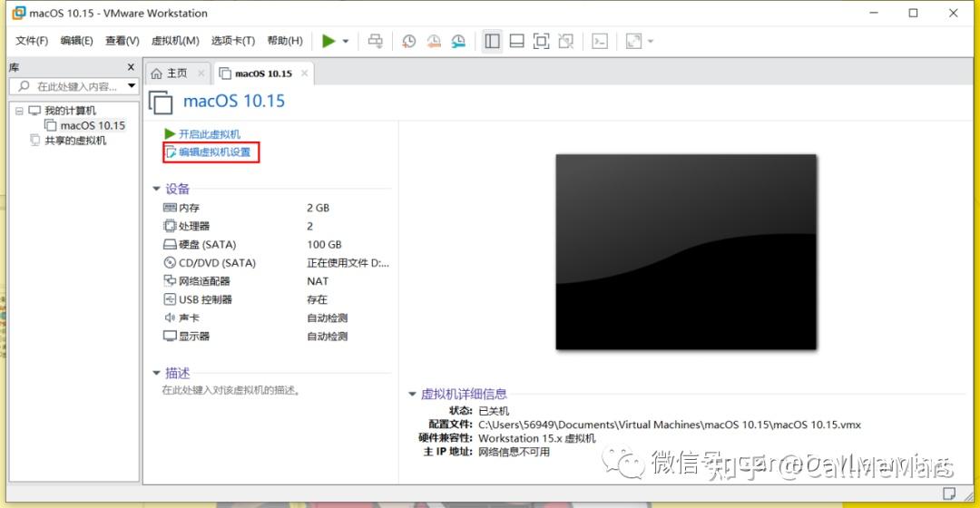Enter full screen mode from the toolbar

[541, 41]
